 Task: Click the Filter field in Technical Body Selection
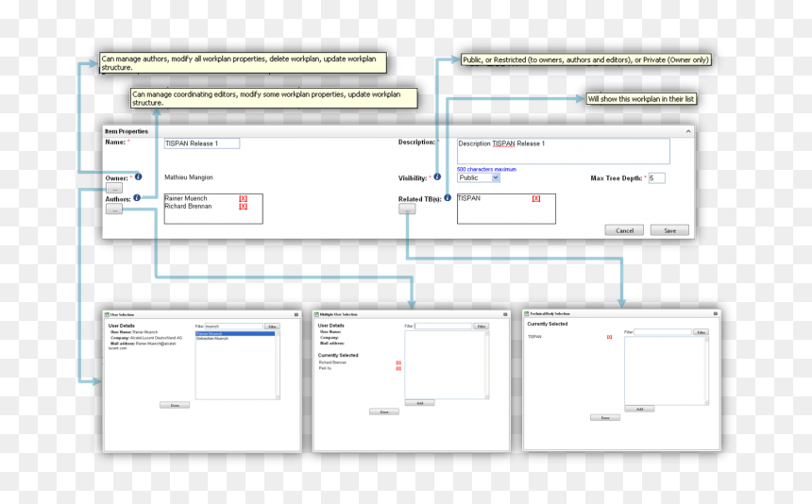tap(663, 332)
